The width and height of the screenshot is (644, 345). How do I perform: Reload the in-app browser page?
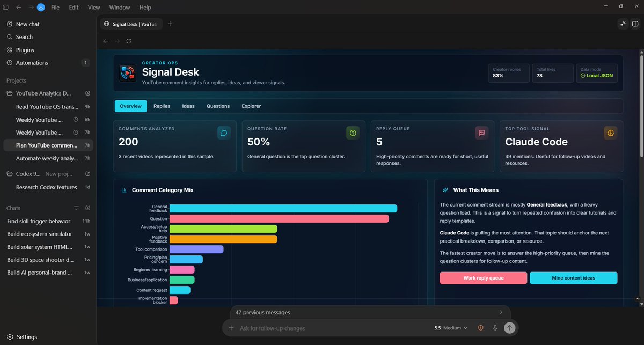point(129,41)
